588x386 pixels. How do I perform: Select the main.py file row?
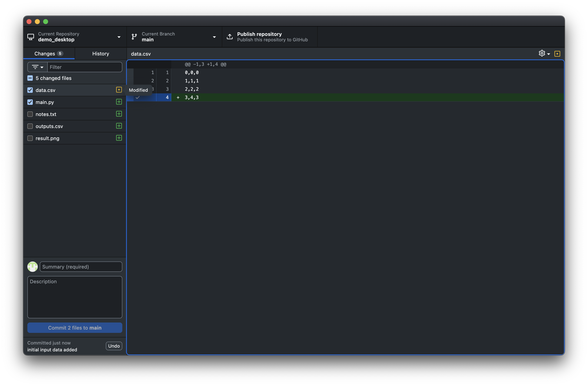pyautogui.click(x=75, y=102)
